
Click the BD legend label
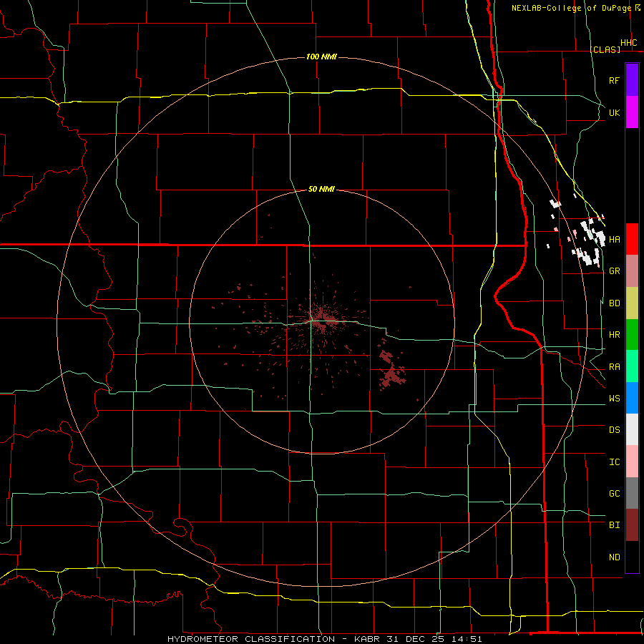(x=614, y=303)
